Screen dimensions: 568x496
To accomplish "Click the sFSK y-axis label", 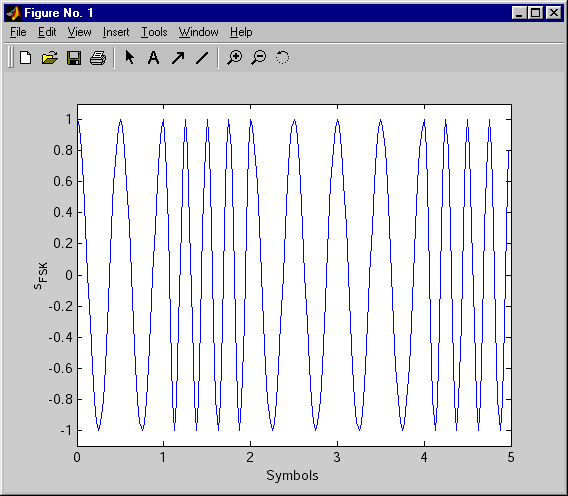I will 41,276.
